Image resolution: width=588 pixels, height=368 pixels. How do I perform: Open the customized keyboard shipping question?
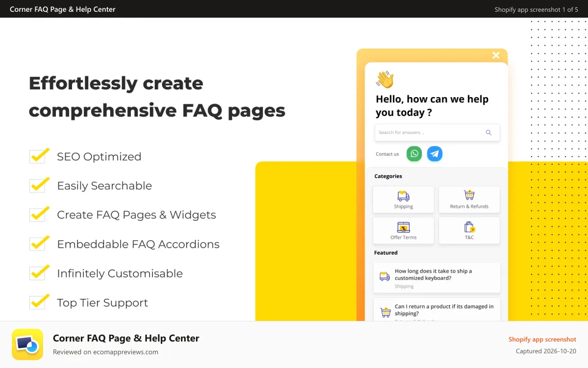click(437, 278)
